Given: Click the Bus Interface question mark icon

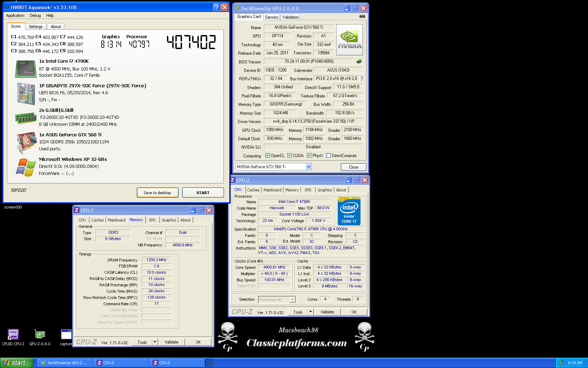Looking at the screenshot, I should (x=362, y=79).
